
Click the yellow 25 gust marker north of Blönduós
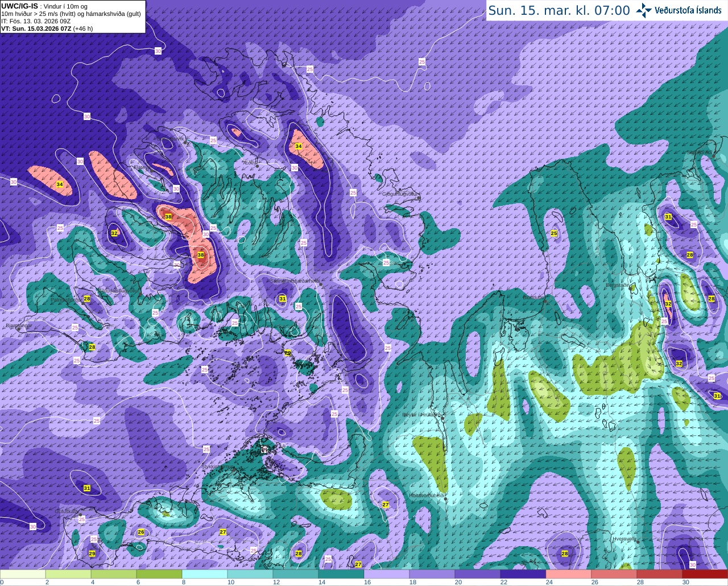click(x=554, y=233)
